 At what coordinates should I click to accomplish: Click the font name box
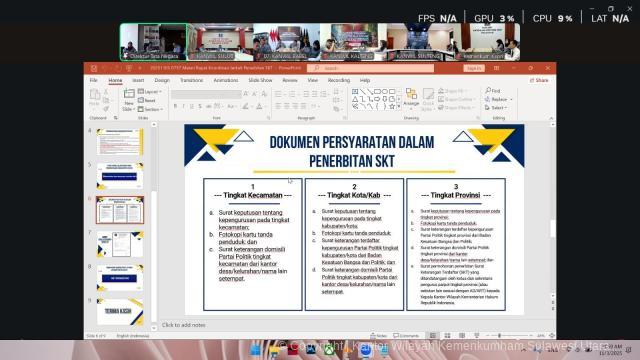pyautogui.click(x=206, y=94)
